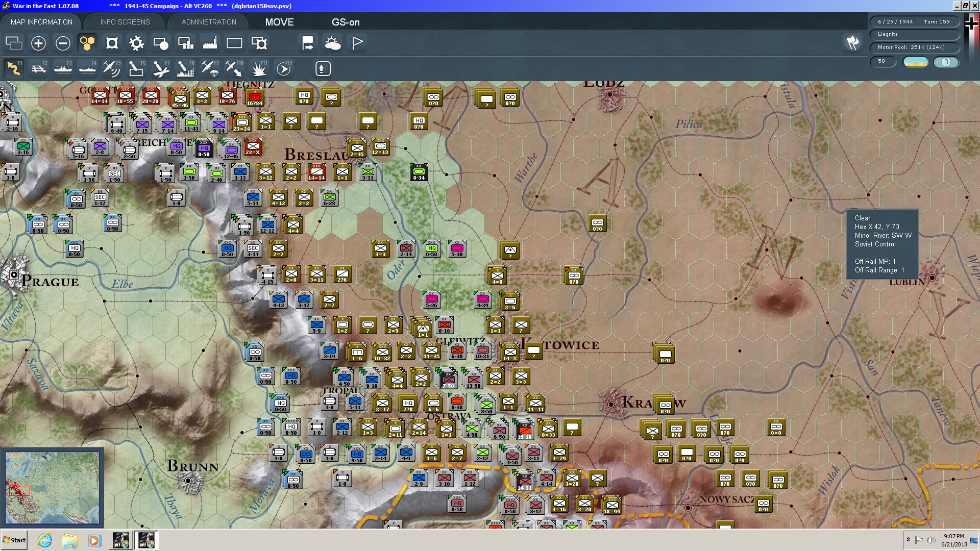Toggle the four-pointed unit marker icon
The width and height of the screenshot is (980, 551).
112,43
